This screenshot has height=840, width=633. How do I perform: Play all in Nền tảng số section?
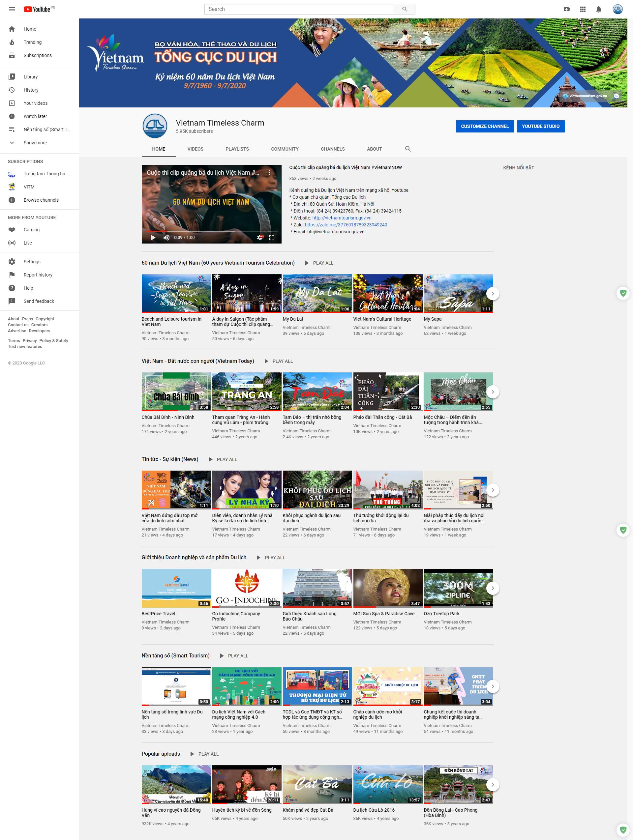[x=234, y=656]
